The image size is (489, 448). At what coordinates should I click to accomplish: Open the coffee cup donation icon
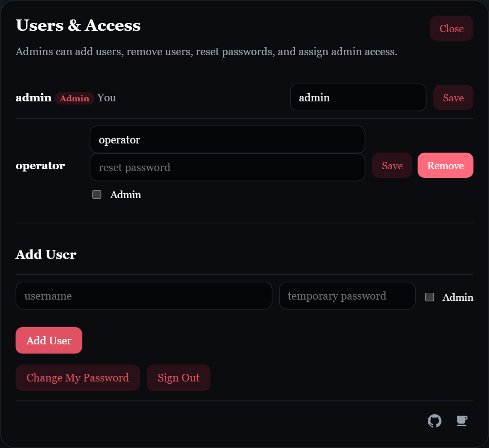point(462,421)
